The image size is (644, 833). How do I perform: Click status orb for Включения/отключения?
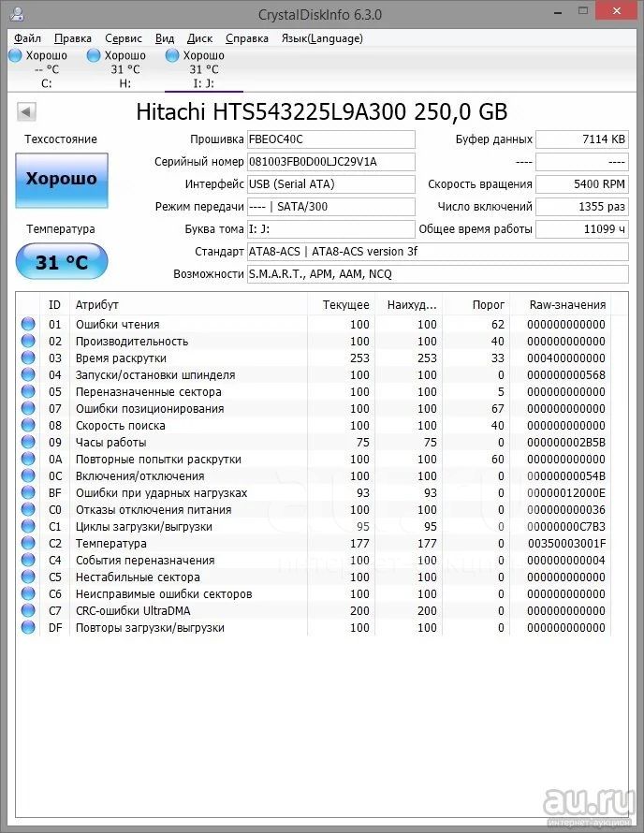pyautogui.click(x=28, y=476)
